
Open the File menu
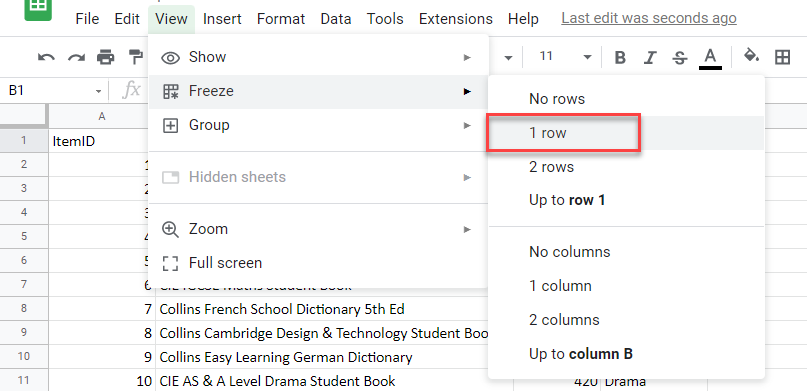[87, 19]
